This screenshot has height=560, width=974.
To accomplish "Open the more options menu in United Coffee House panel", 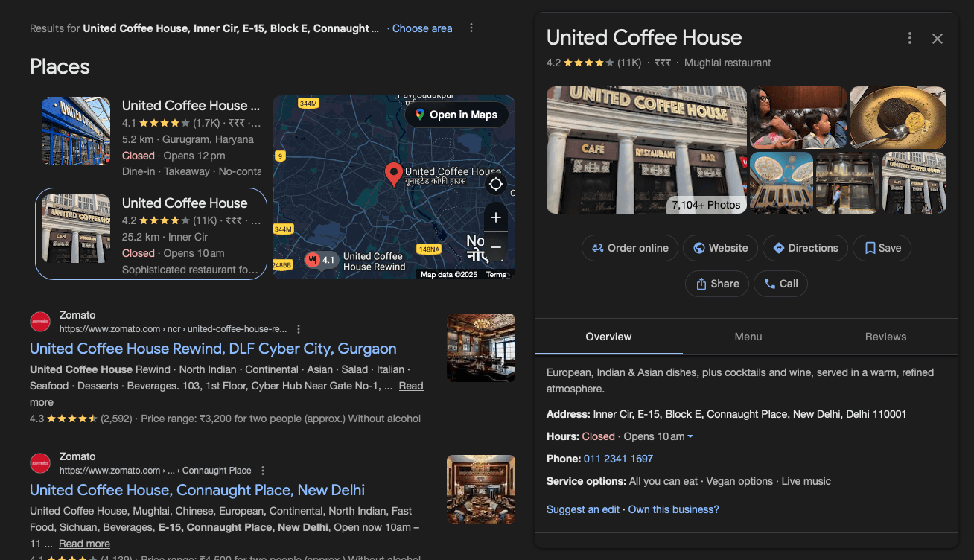I will [909, 39].
